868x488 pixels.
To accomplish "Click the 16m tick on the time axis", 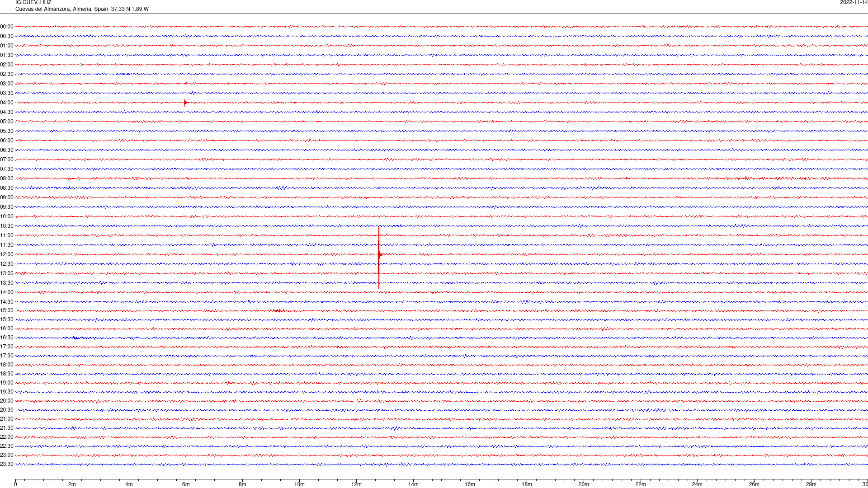I will 470,484.
